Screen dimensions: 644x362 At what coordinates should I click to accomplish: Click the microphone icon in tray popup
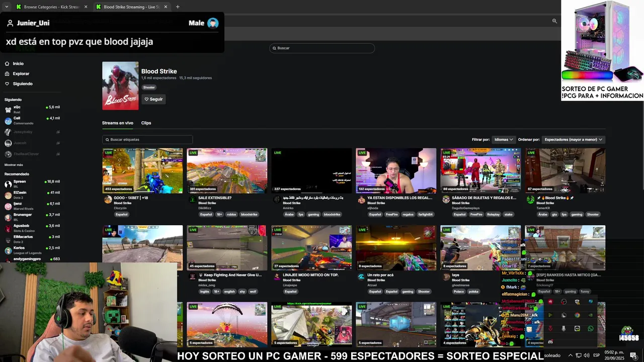click(x=563, y=328)
